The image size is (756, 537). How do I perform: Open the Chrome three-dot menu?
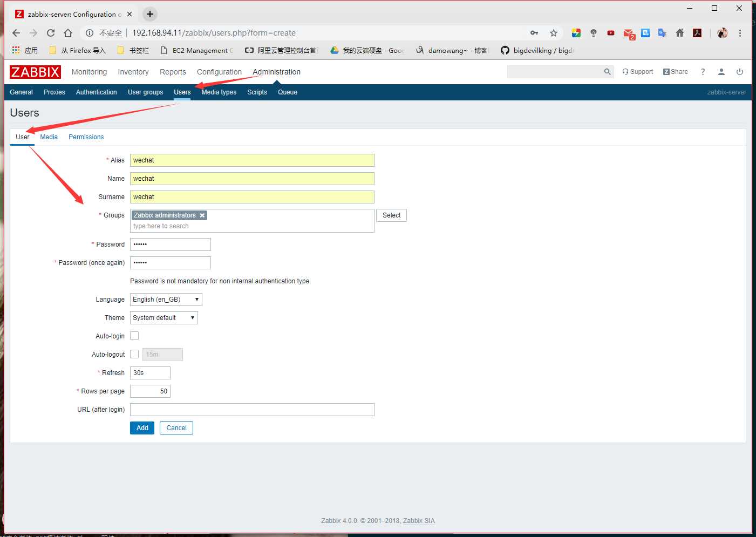(x=740, y=33)
